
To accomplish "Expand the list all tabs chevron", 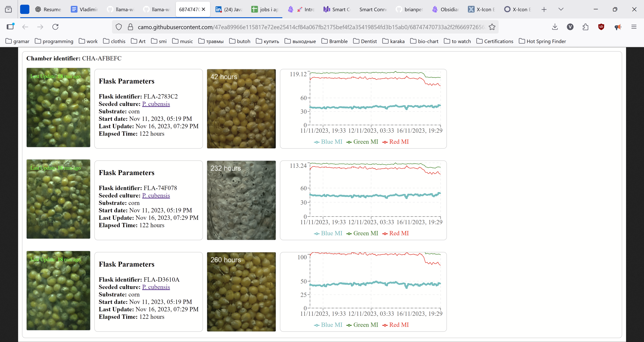I will tap(561, 9).
